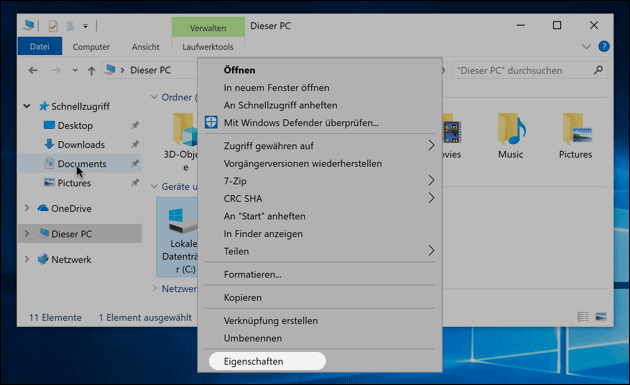Switch to the Ansicht ribbon tab
630x385 pixels.
145,47
